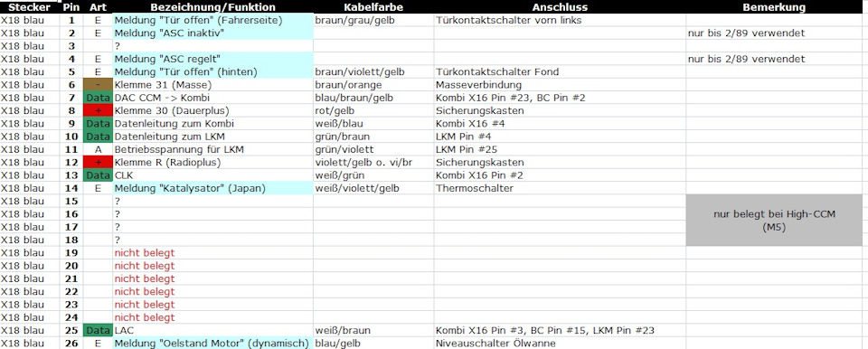
Task: Click the "braun/violett/gelb" cable color cell
Action: click(x=373, y=72)
